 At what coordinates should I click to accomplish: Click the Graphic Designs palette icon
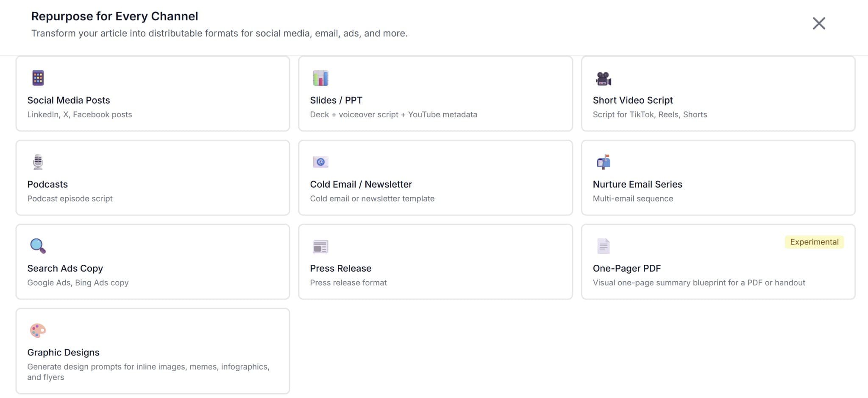coord(37,330)
